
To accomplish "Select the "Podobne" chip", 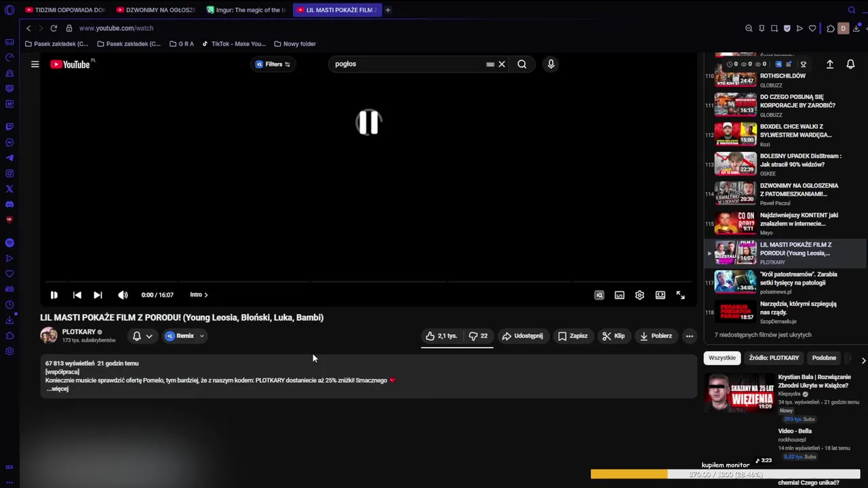I will pos(824,358).
